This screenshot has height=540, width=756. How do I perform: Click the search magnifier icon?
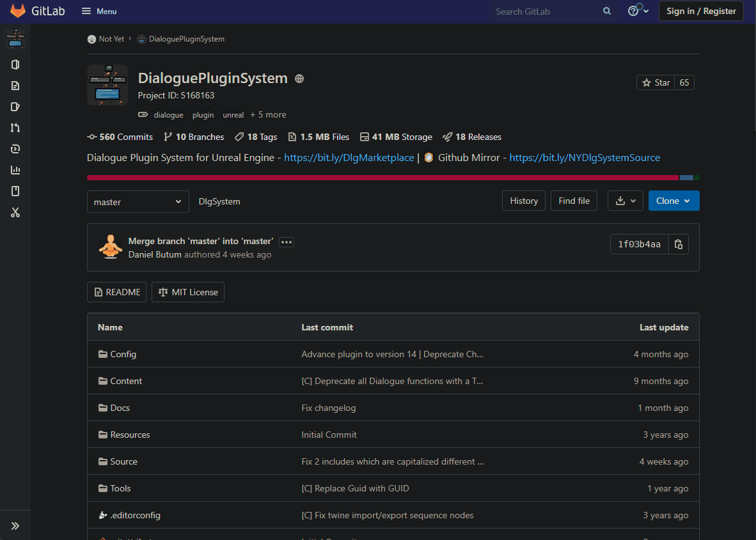click(606, 11)
